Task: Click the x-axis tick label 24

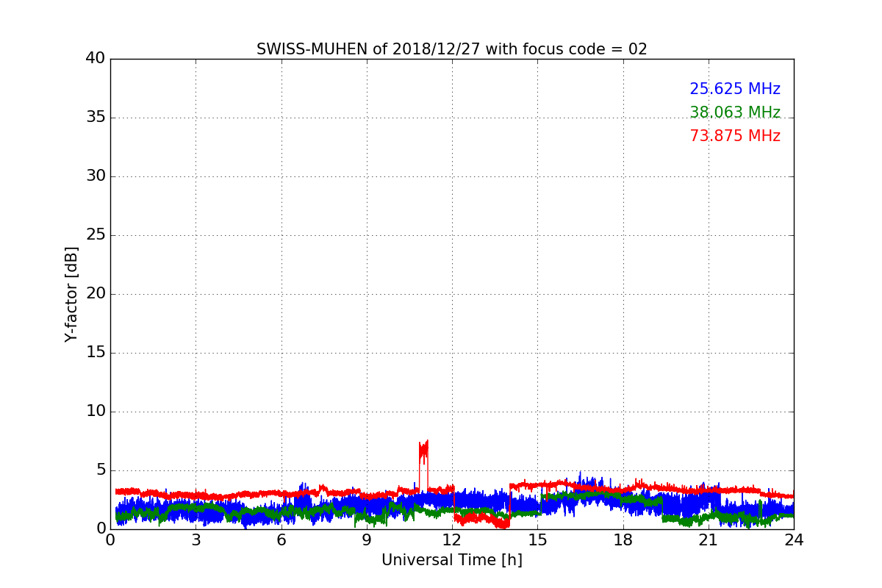Action: [794, 540]
